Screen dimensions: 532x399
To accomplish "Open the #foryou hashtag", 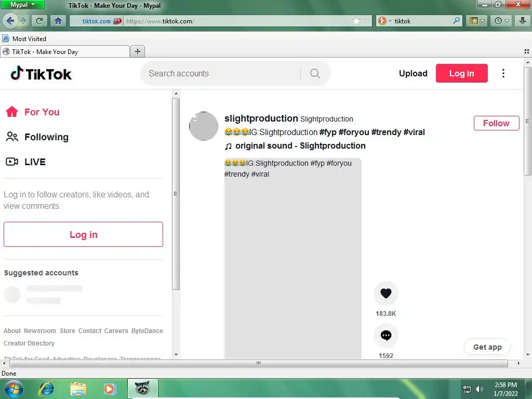I will coord(353,132).
